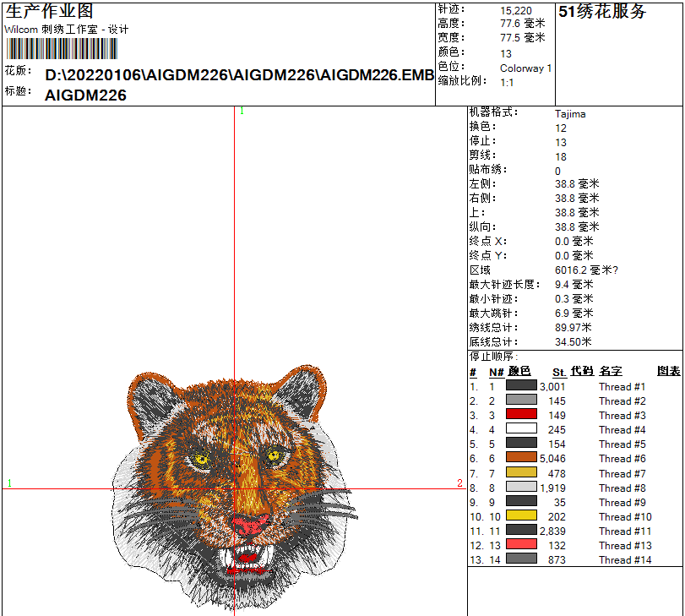Screen dimensions: 685x616
Task: Choose the gold swatch of Thread #7
Action: [x=521, y=472]
